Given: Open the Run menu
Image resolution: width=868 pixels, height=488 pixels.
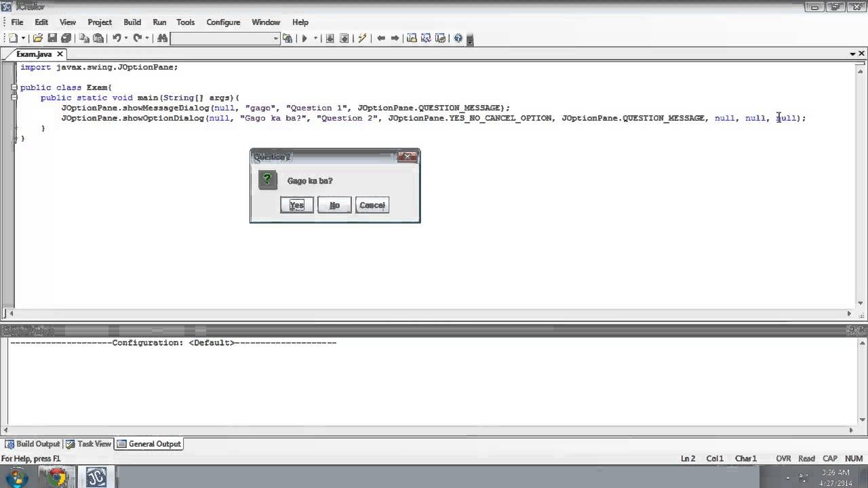Looking at the screenshot, I should 159,22.
